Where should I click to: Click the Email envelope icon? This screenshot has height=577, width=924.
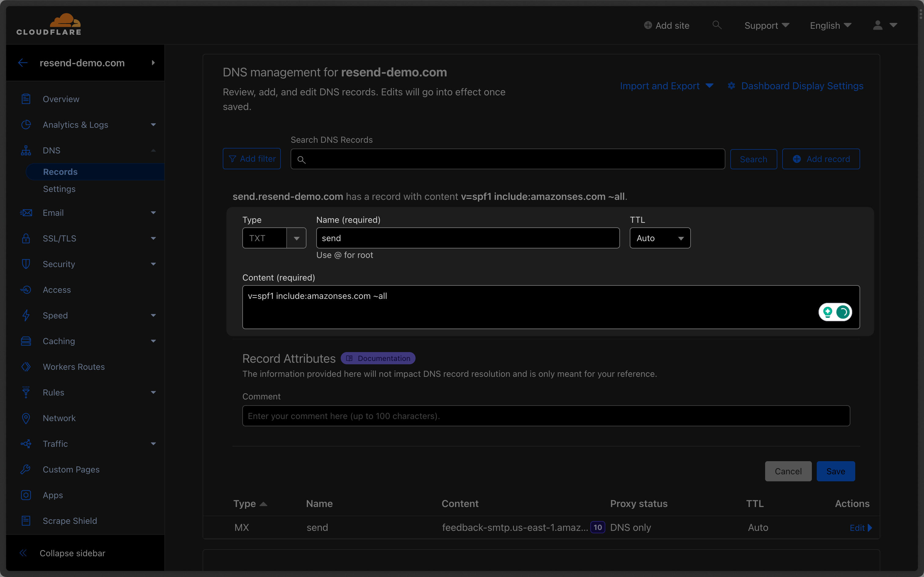[x=26, y=213]
